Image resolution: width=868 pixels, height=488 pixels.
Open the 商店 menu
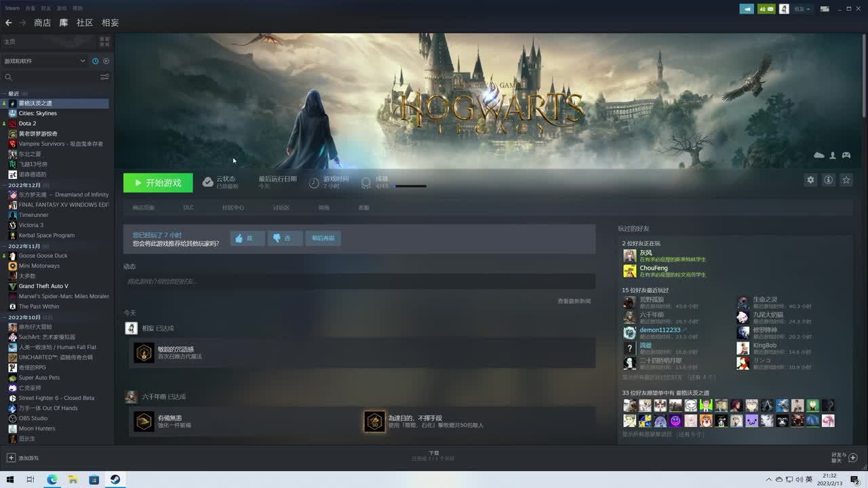click(42, 22)
